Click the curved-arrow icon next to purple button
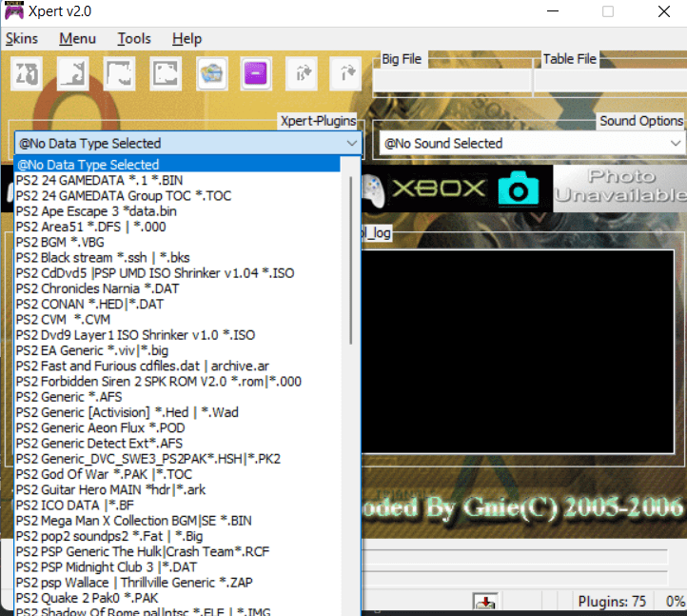The image size is (687, 616). click(302, 73)
